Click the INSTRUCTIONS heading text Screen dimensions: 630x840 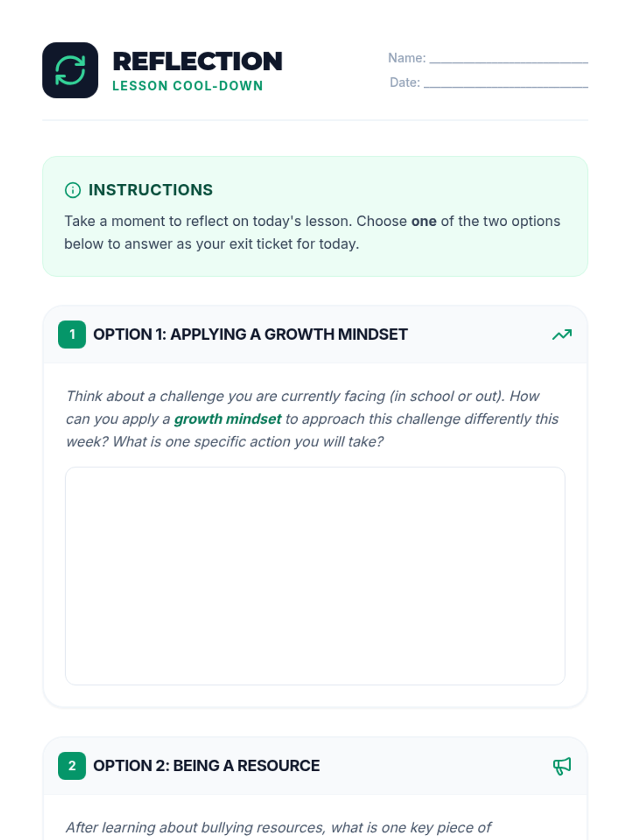(x=151, y=190)
